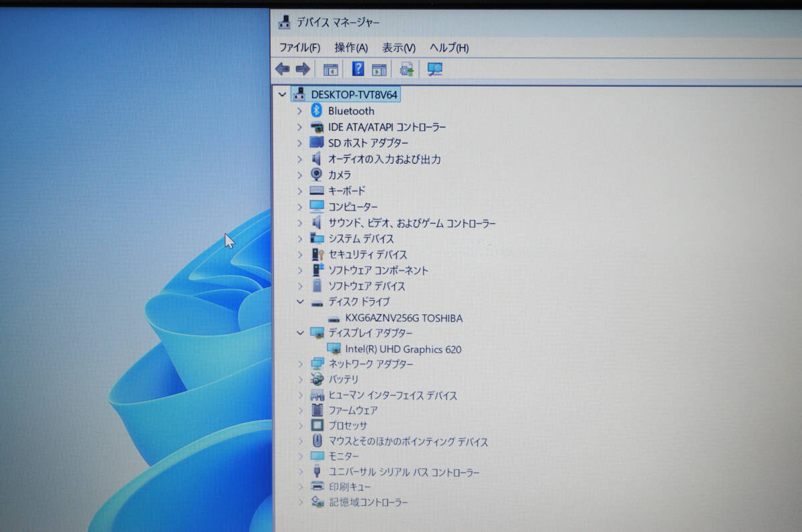The height and width of the screenshot is (532, 802).
Task: Click the ソフトウェア デバイス icon
Action: pos(317,286)
